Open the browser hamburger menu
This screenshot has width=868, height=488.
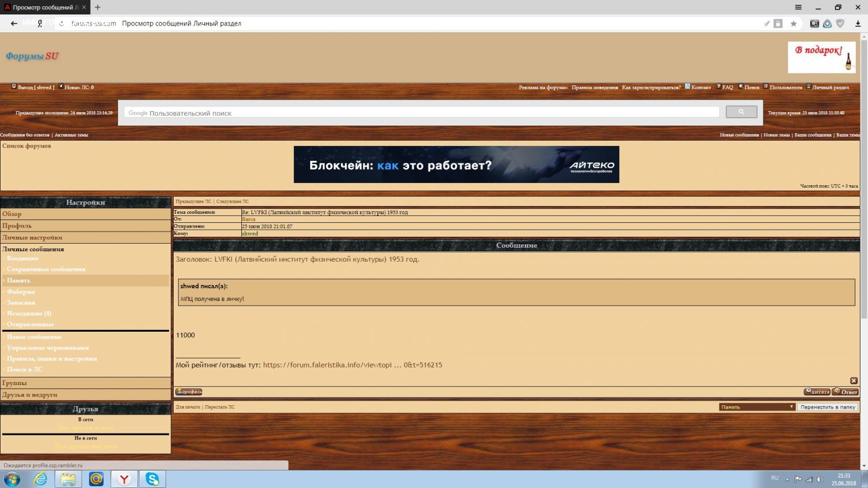tap(798, 8)
